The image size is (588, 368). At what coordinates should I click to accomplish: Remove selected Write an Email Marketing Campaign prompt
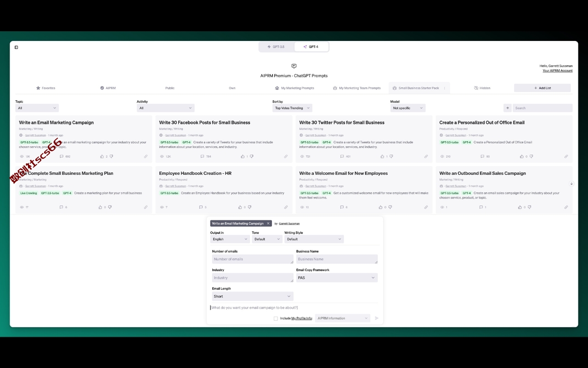tap(268, 224)
